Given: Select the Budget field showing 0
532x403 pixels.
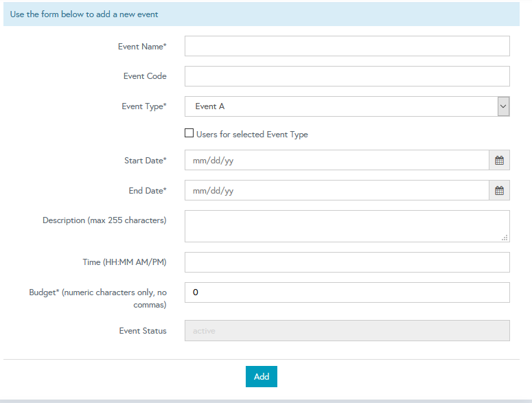Looking at the screenshot, I should click(x=347, y=292).
